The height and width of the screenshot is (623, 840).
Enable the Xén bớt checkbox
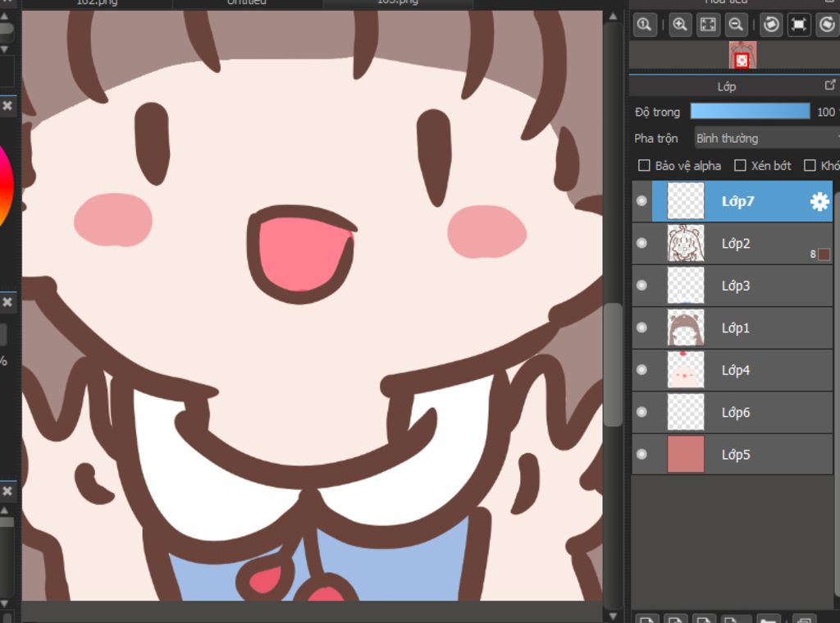click(x=740, y=166)
